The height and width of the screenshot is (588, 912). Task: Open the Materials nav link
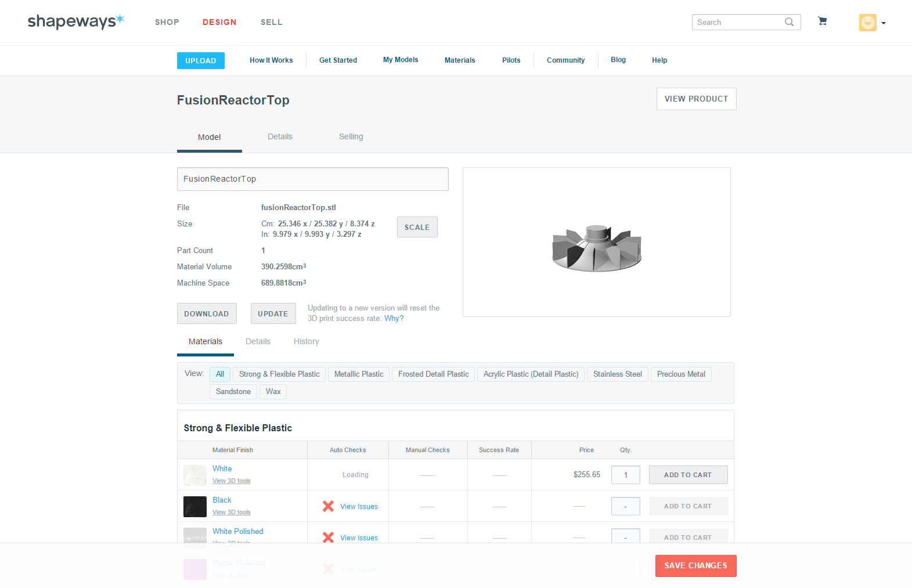point(460,60)
